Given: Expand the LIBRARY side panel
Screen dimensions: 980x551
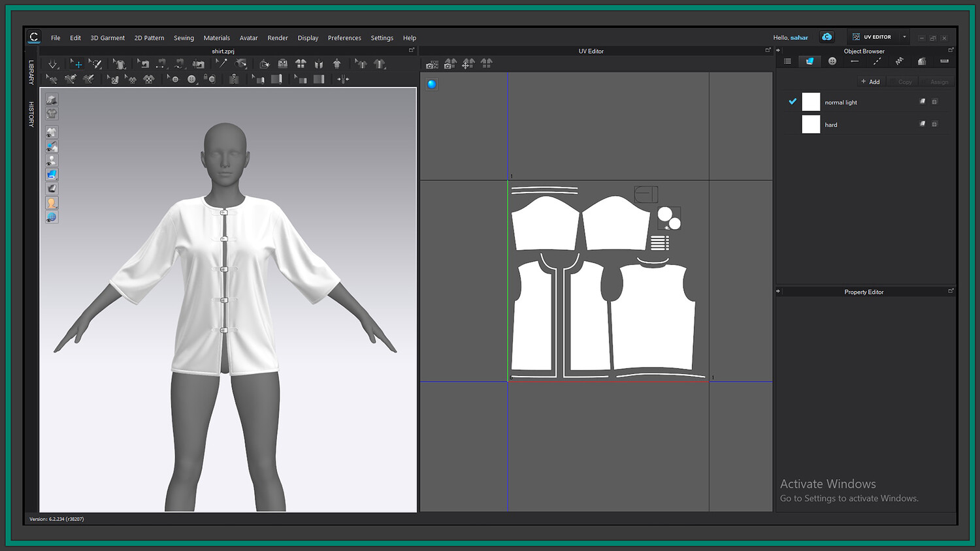Looking at the screenshot, I should (x=31, y=72).
